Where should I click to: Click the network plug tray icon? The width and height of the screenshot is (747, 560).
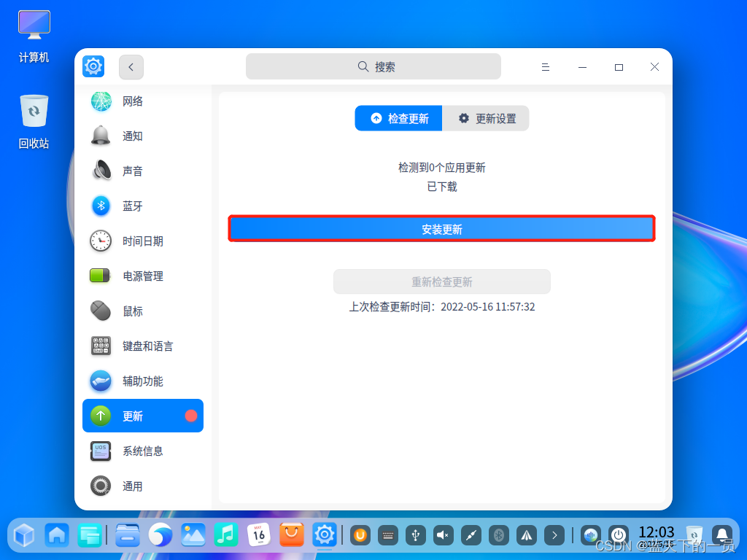pyautogui.click(x=471, y=536)
